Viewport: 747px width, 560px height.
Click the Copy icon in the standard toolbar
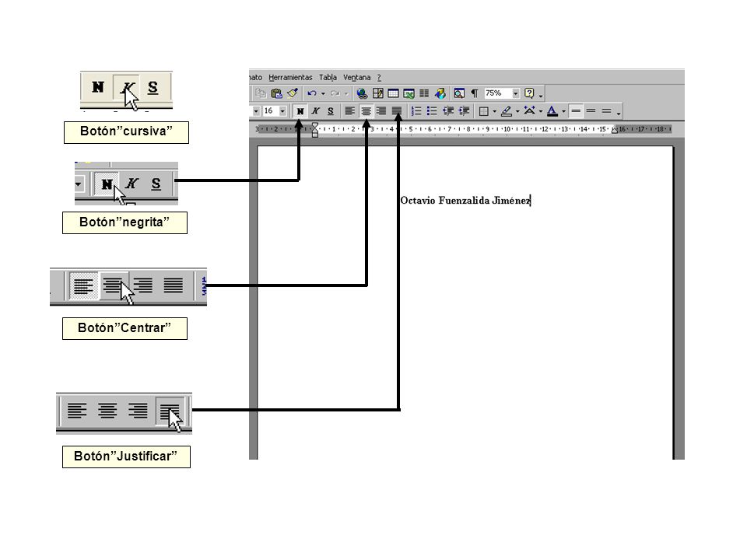pos(261,93)
